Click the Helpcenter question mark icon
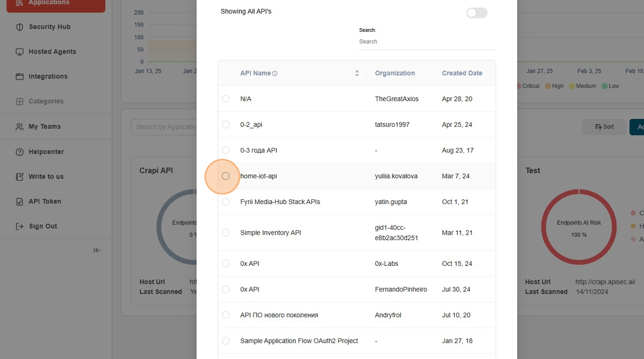The width and height of the screenshot is (644, 359). pos(20,152)
